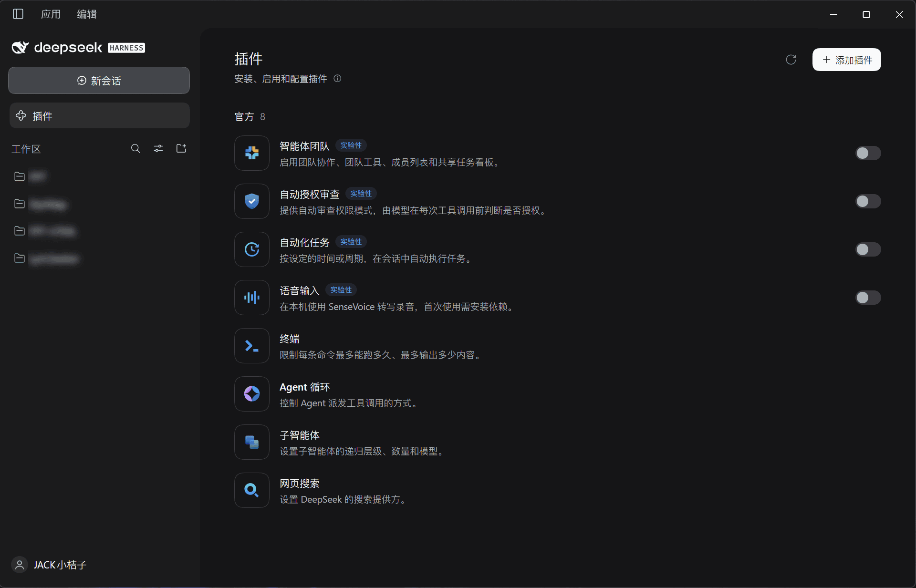
Task: Click the deepseek whale logo
Action: (20, 47)
